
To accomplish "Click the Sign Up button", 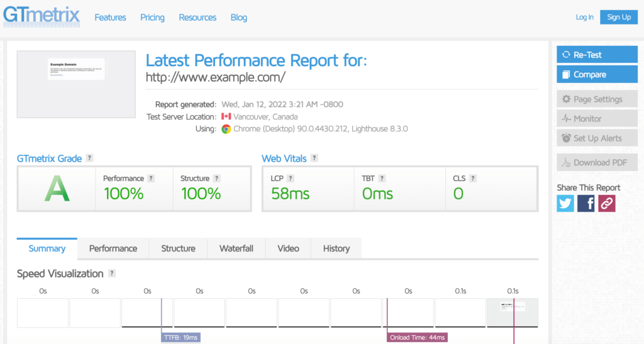I will (x=618, y=18).
